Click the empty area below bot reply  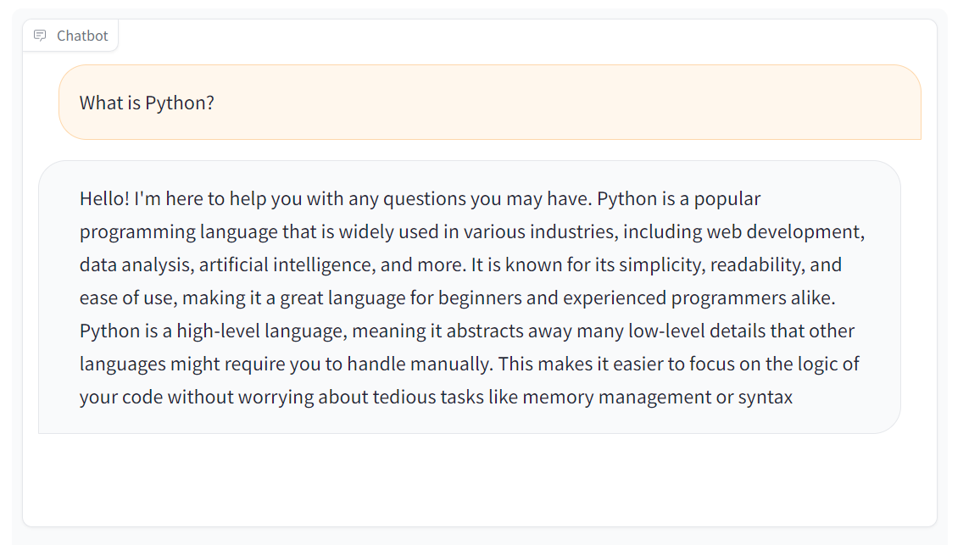[x=490, y=479]
